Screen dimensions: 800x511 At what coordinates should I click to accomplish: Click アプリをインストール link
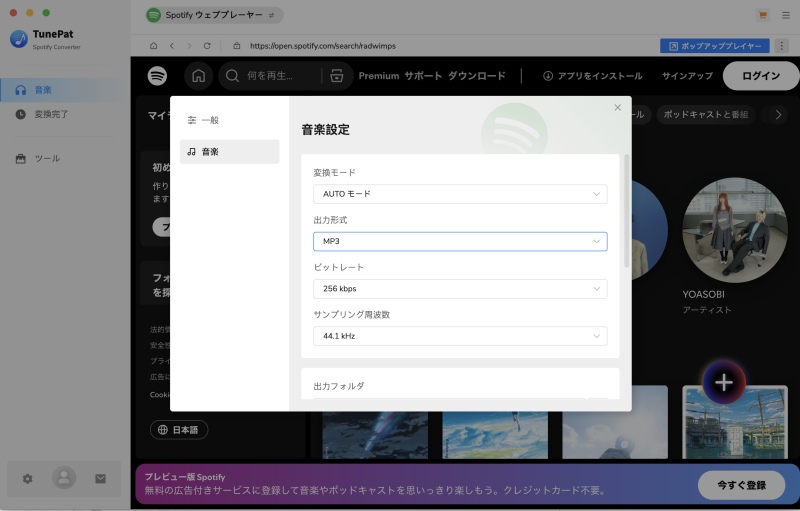[x=592, y=76]
